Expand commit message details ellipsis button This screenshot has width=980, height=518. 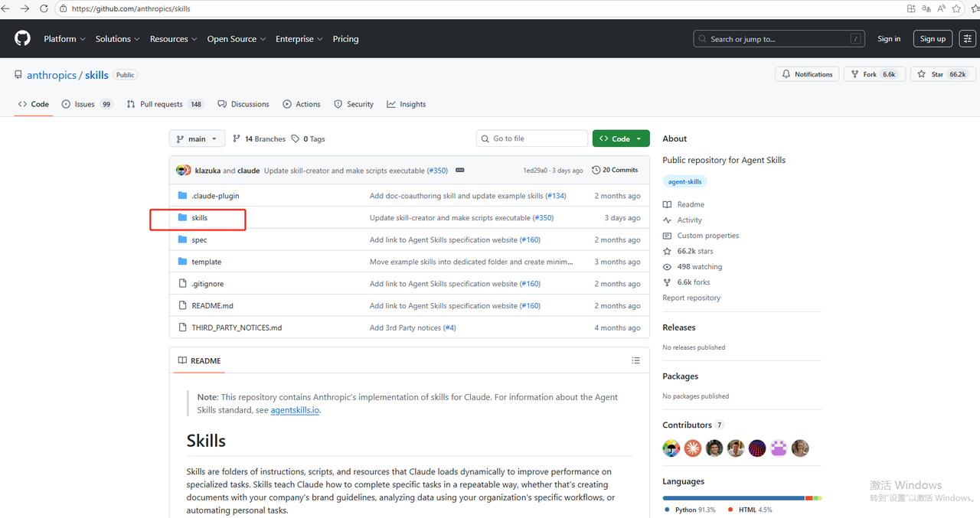(462, 171)
